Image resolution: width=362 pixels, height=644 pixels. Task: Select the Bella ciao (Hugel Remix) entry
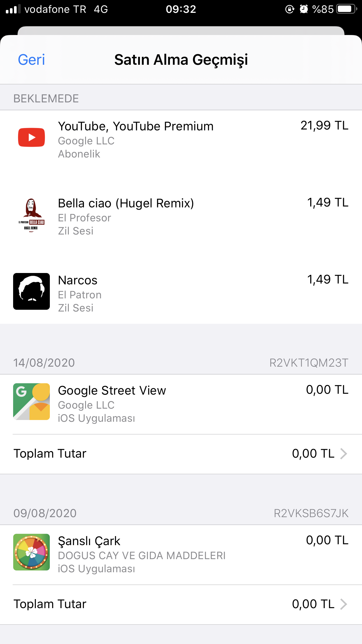181,217
